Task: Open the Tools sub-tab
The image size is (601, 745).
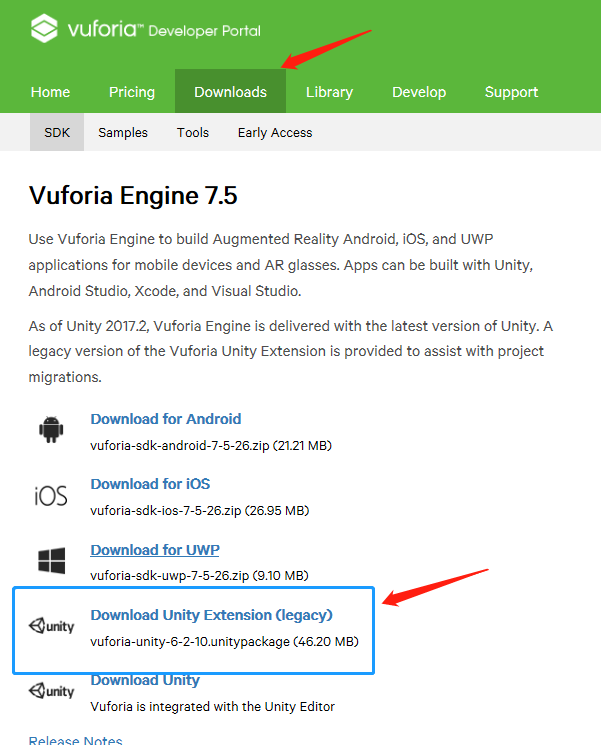Action: (x=193, y=132)
